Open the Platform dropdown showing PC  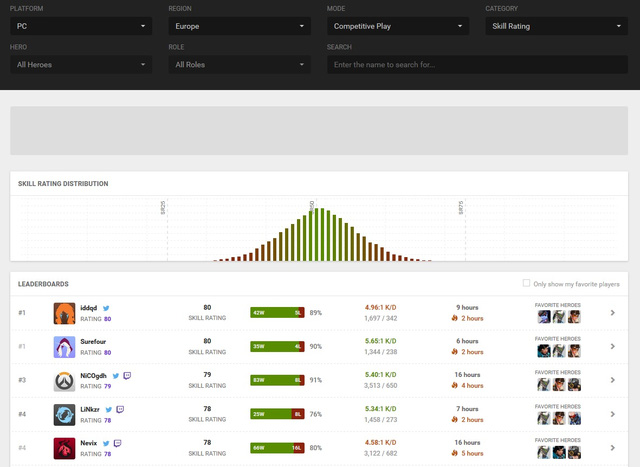81,26
